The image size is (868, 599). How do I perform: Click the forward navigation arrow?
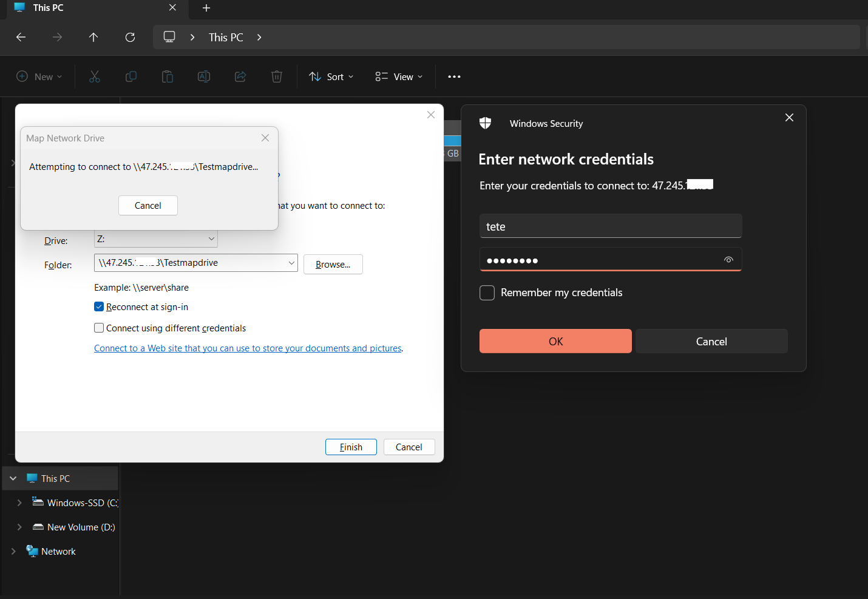pyautogui.click(x=57, y=37)
